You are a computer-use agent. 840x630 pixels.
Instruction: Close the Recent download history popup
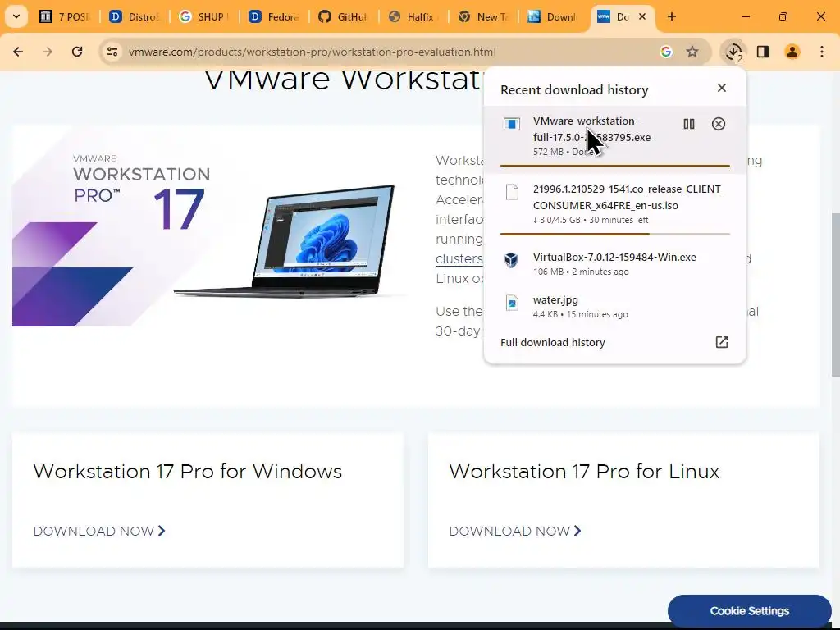722,88
